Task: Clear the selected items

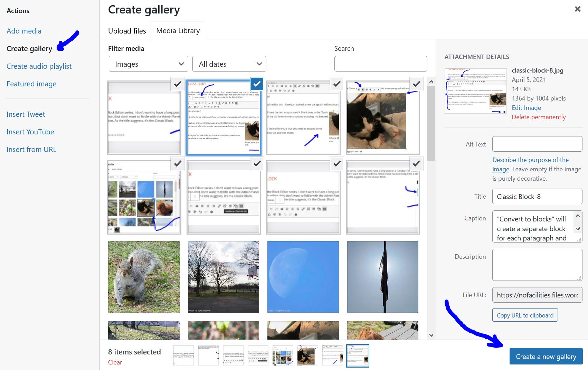Action: pyautogui.click(x=115, y=362)
